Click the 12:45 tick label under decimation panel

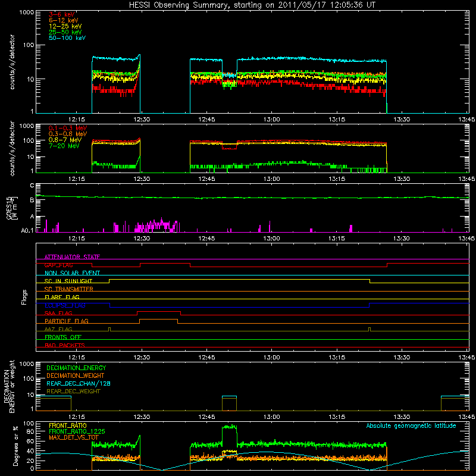point(206,417)
